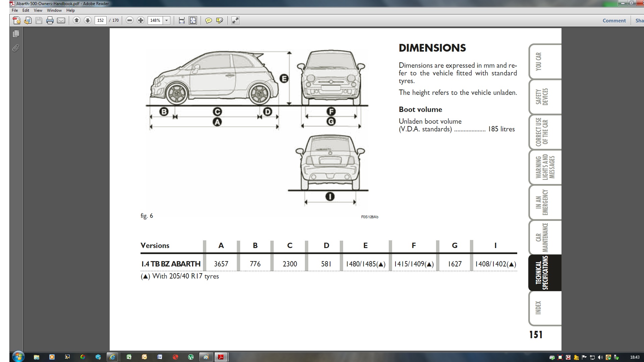This screenshot has height=362, width=644.
Task: Click the page number field showing 152
Action: [x=101, y=20]
